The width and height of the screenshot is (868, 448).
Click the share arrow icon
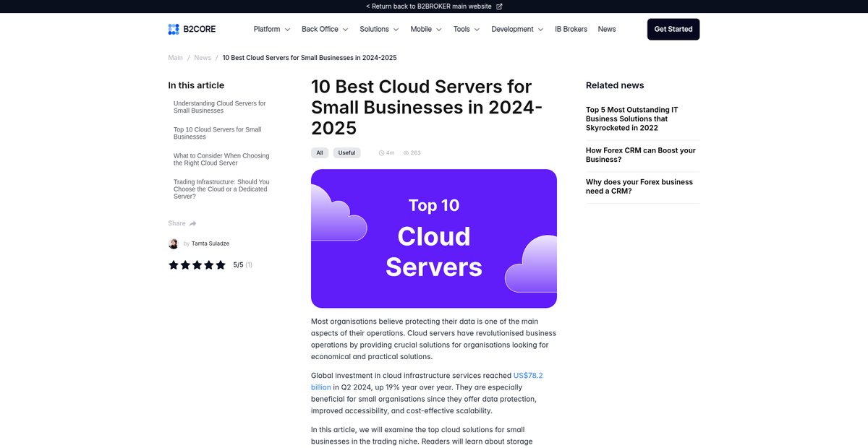click(x=193, y=223)
